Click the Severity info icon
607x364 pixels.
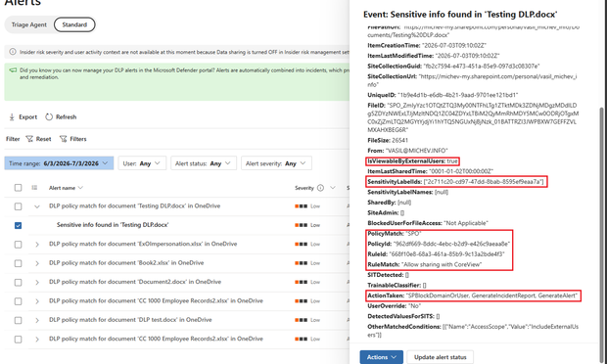tap(320, 188)
